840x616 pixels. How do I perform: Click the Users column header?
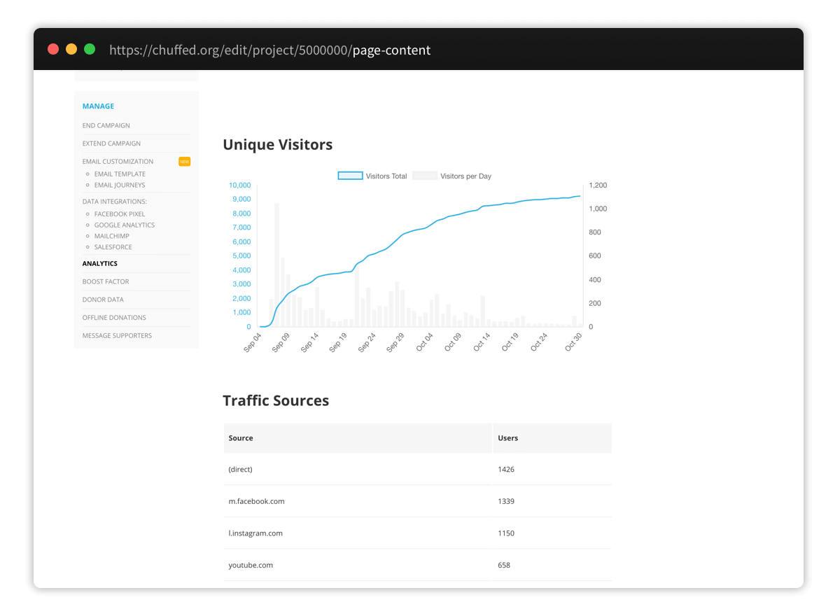pyautogui.click(x=508, y=438)
